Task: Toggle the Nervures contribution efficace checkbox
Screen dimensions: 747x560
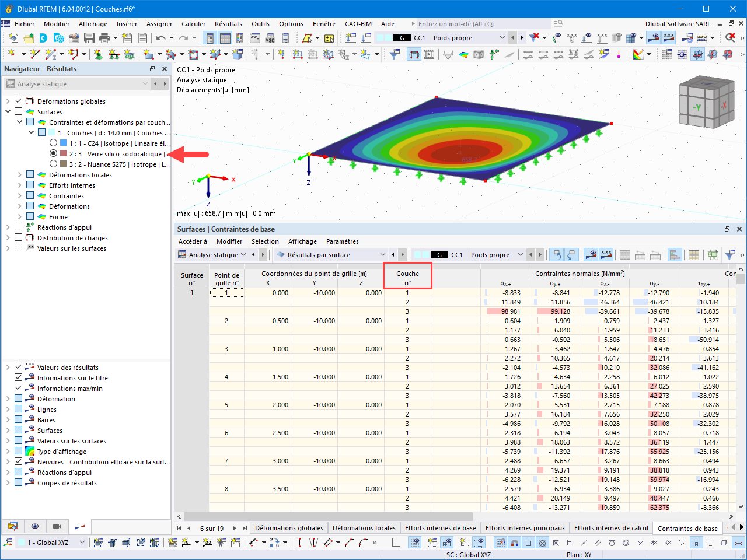Action: click(19, 462)
